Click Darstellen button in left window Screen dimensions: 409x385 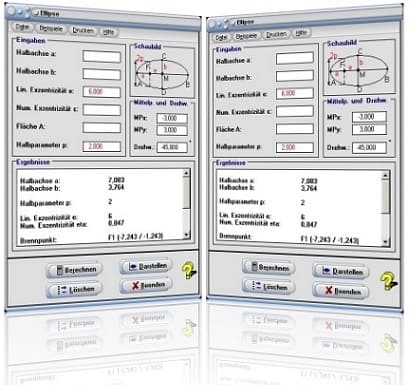147,266
